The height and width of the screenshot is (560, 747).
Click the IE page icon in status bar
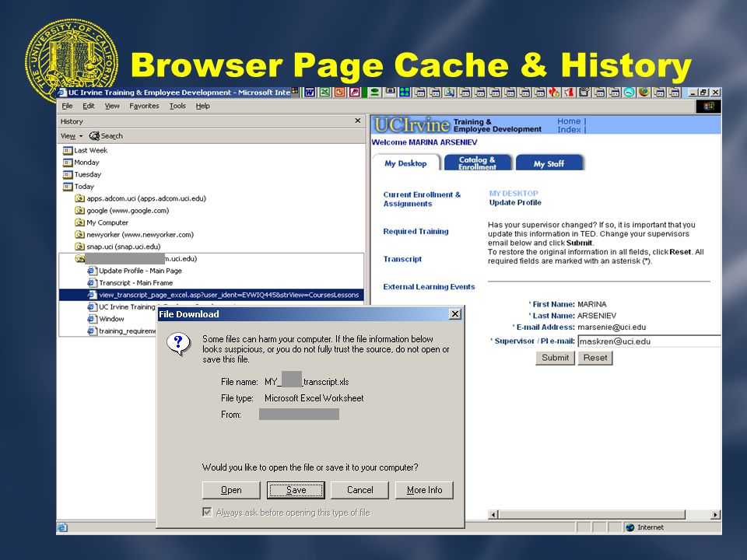[62, 527]
